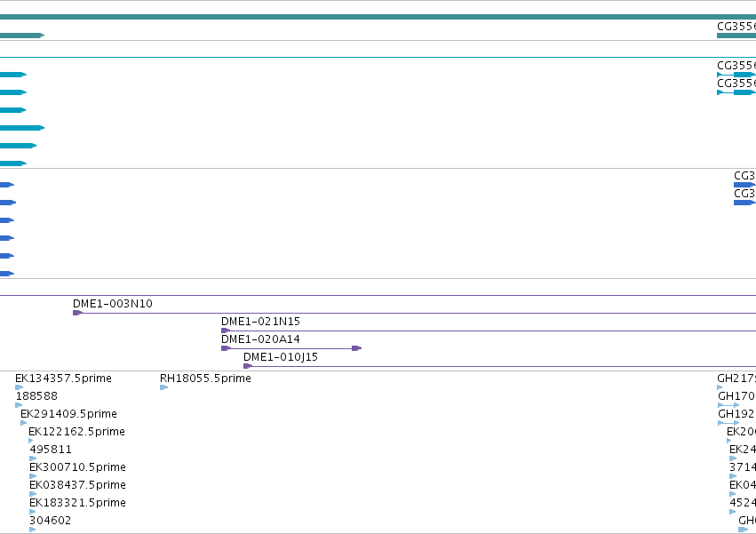Screen dimensions: 756x534
Task: Select the DME1-020A14 label
Action: (260, 339)
